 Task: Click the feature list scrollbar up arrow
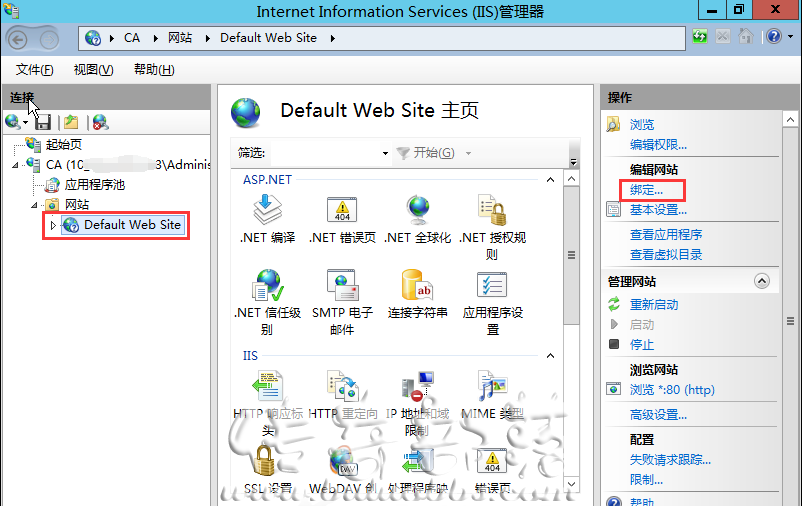point(571,179)
